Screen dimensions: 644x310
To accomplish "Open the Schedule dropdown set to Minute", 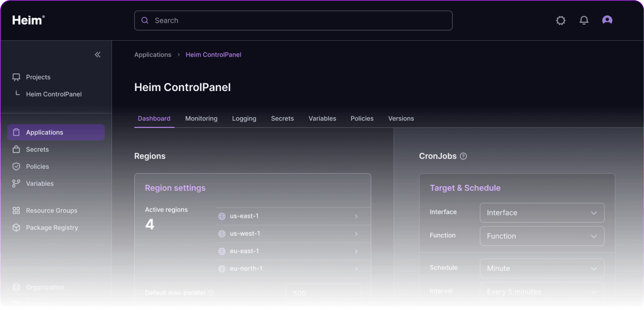I will (542, 269).
